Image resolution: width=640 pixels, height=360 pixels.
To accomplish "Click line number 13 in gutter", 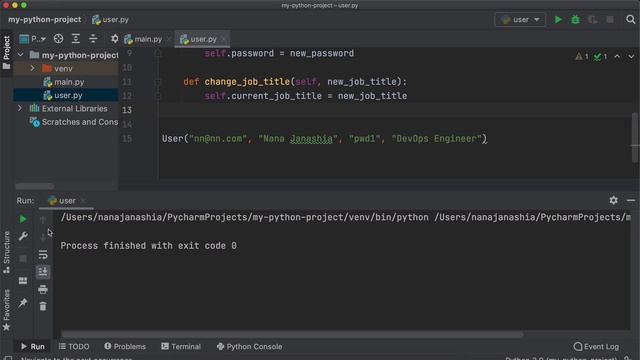I will point(127,110).
